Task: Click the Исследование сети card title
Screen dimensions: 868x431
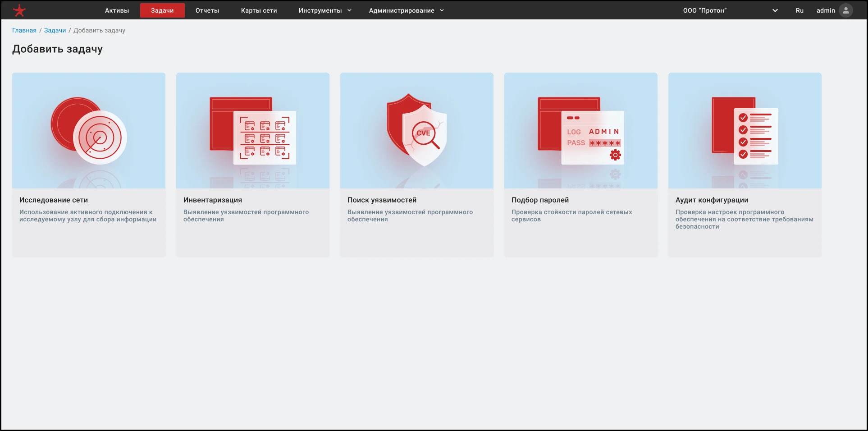Action: (x=54, y=200)
